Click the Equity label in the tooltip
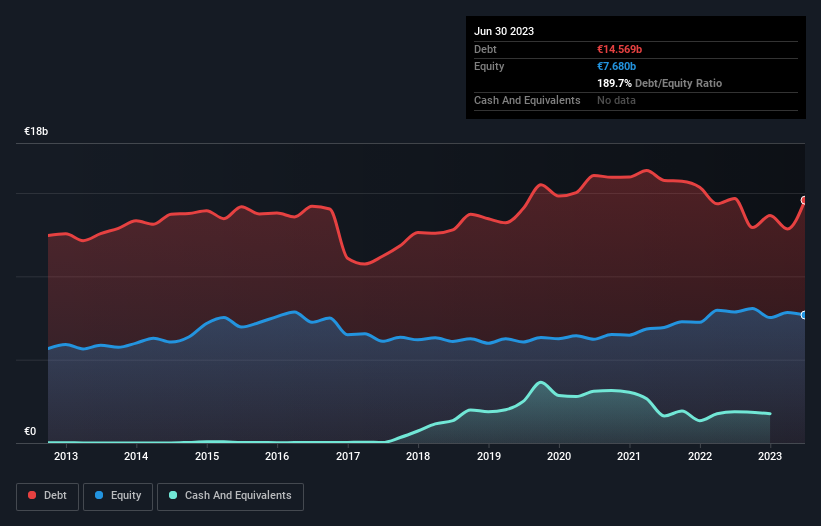 pos(489,66)
